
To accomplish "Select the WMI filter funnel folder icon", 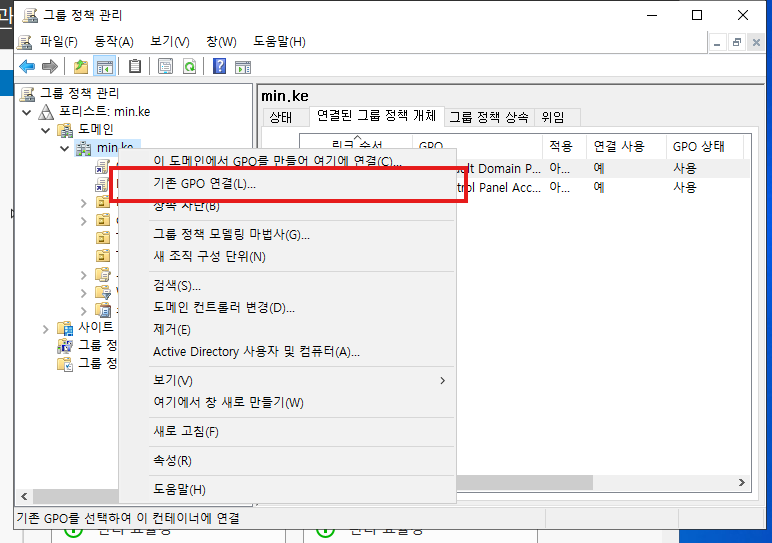I will (x=103, y=293).
